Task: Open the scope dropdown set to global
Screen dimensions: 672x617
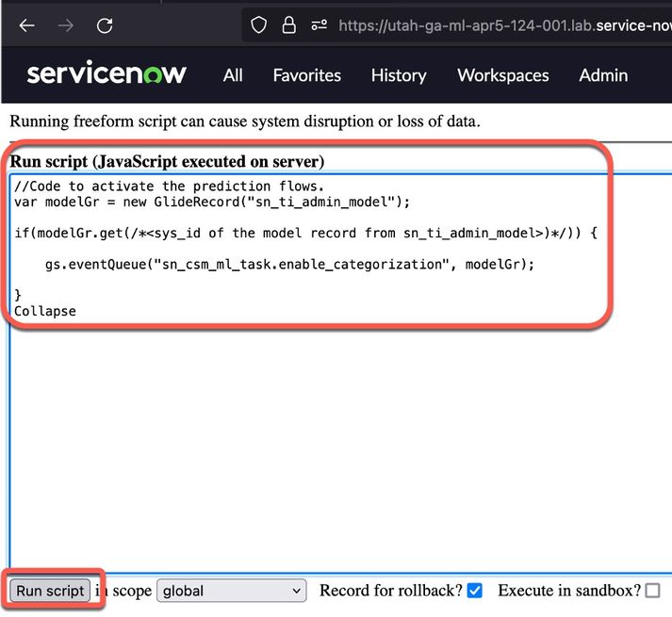Action: (232, 591)
